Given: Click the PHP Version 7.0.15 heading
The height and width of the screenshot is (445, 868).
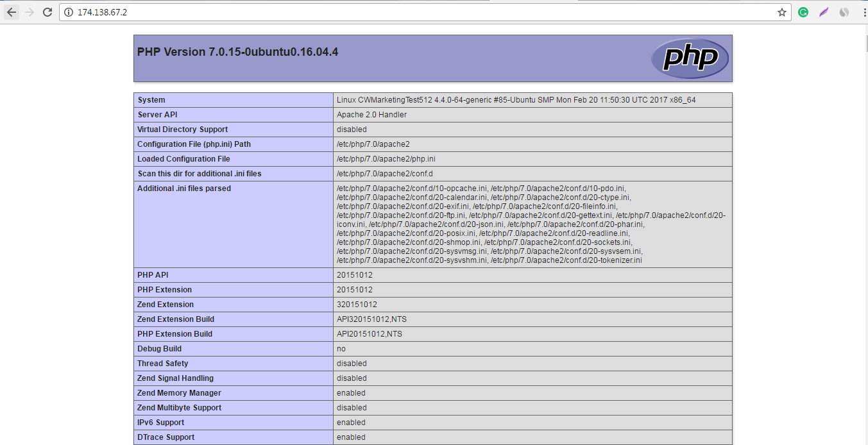Looking at the screenshot, I should (x=237, y=52).
